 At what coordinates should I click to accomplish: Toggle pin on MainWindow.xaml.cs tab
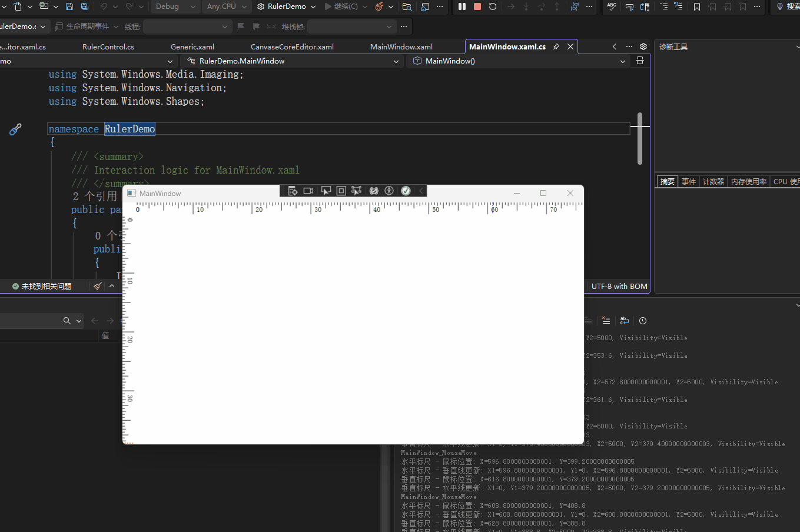556,46
